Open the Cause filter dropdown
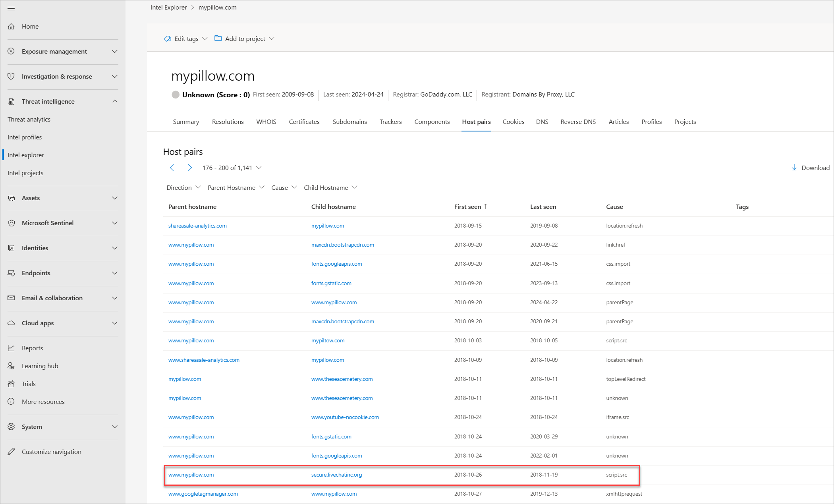Viewport: 834px width, 504px height. [x=284, y=187]
